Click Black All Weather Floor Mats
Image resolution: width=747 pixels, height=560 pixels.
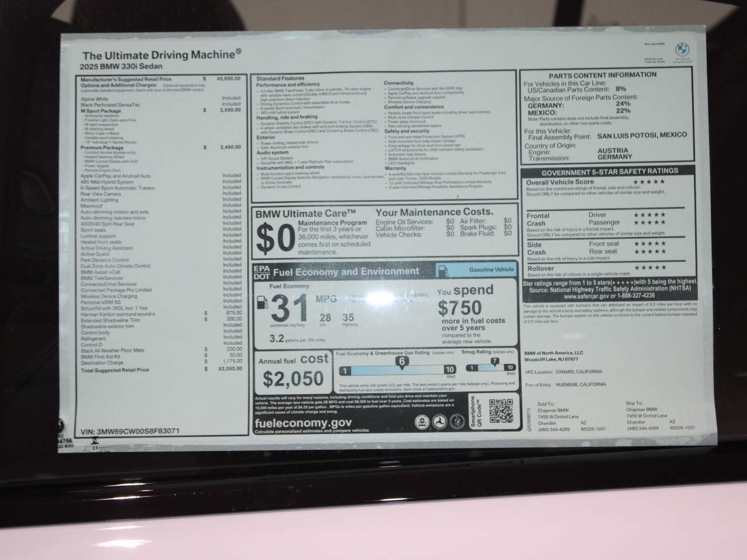pos(112,350)
